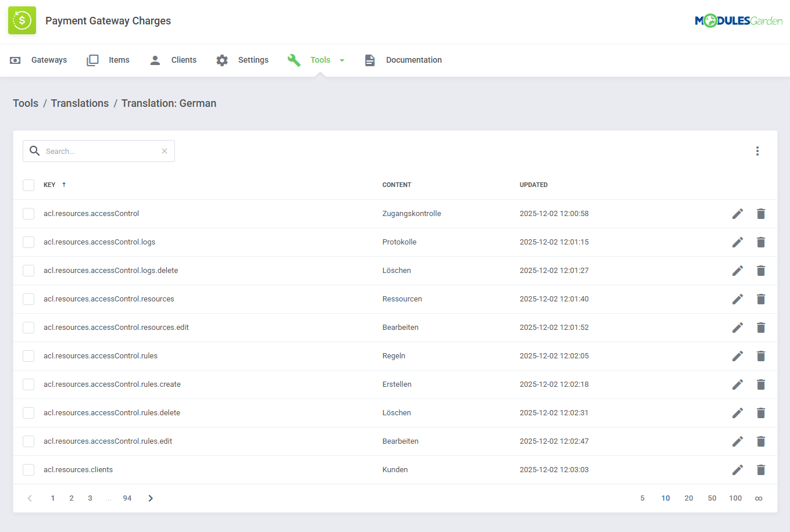Delete the acl.resources.clients entry via trash icon
This screenshot has width=790, height=532.
click(x=761, y=469)
